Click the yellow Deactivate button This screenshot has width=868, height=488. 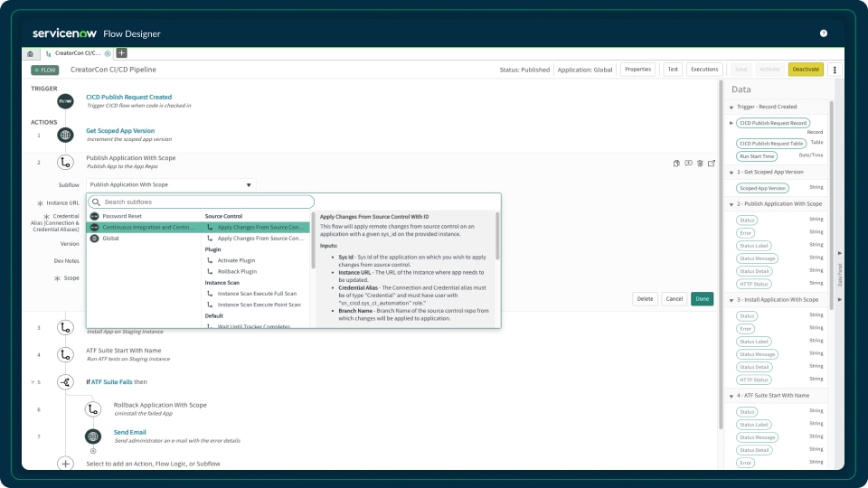tap(806, 70)
